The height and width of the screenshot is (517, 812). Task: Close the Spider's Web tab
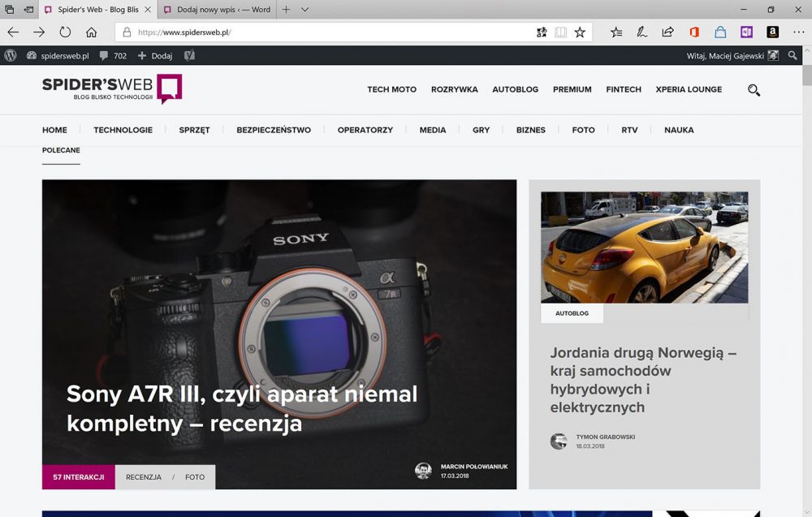coord(148,9)
